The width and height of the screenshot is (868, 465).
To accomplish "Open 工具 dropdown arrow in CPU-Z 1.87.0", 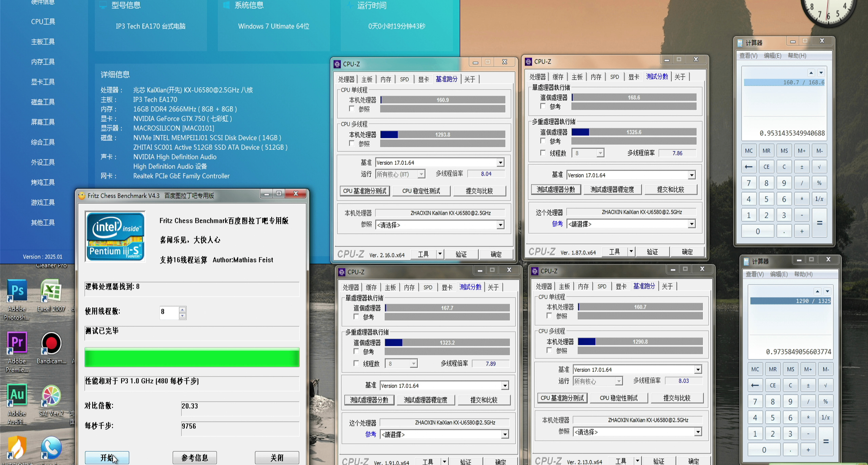I will point(631,252).
